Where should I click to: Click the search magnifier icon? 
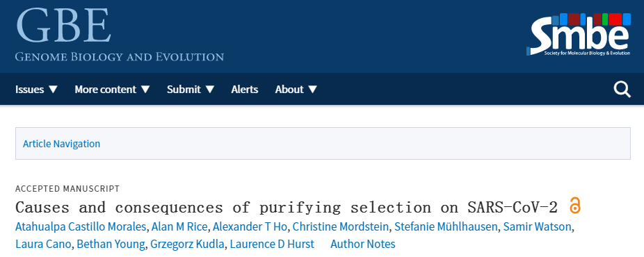point(622,89)
